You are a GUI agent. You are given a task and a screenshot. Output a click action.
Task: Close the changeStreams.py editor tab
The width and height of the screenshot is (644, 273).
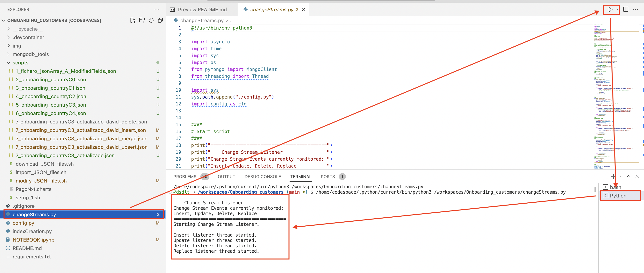(x=304, y=10)
